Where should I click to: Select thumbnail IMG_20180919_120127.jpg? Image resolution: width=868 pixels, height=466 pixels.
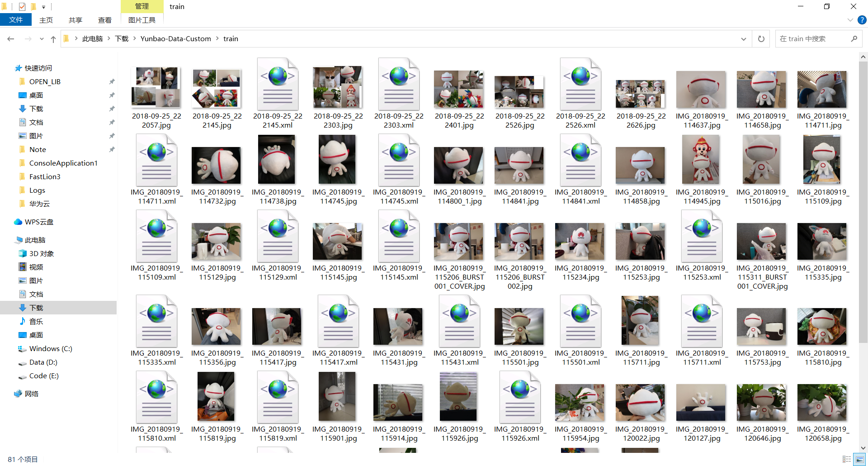click(x=702, y=402)
